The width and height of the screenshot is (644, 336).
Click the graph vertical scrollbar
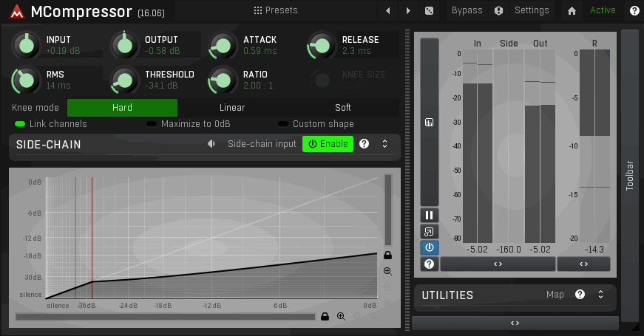point(387,210)
